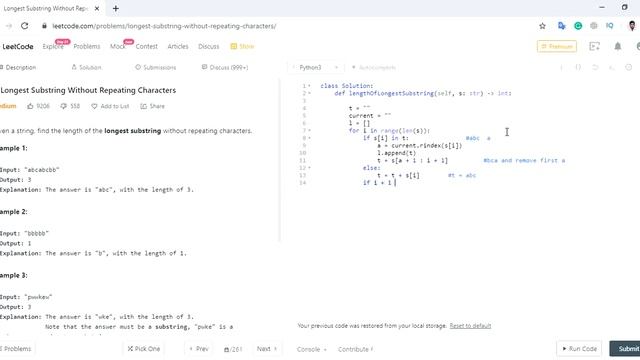The width and height of the screenshot is (640, 360).
Task: Bookmark this page with the star icon
Action: click(542, 26)
